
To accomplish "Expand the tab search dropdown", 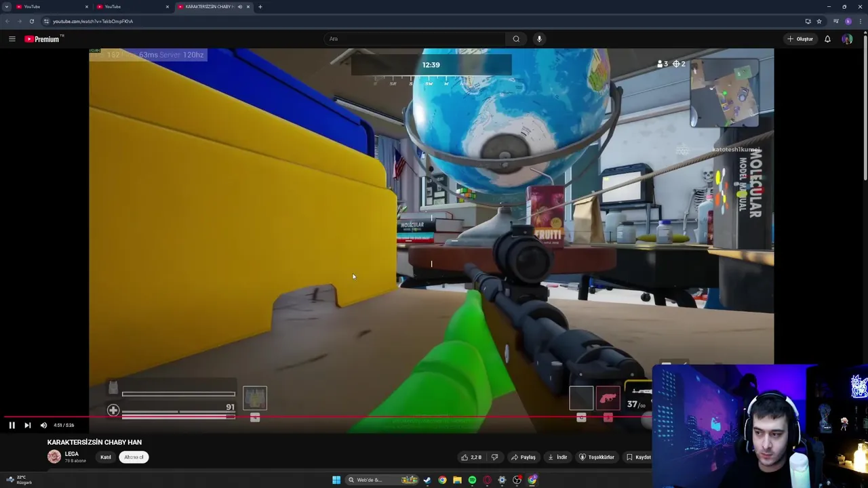I will pyautogui.click(x=6, y=7).
